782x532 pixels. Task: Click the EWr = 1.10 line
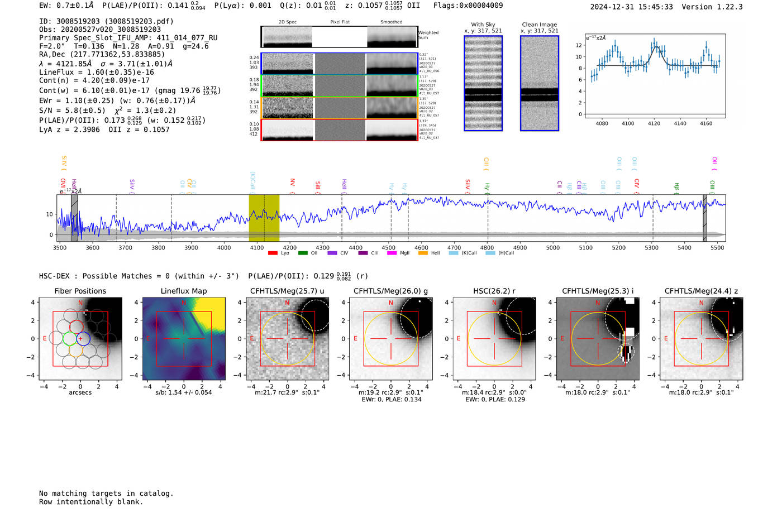[117, 100]
